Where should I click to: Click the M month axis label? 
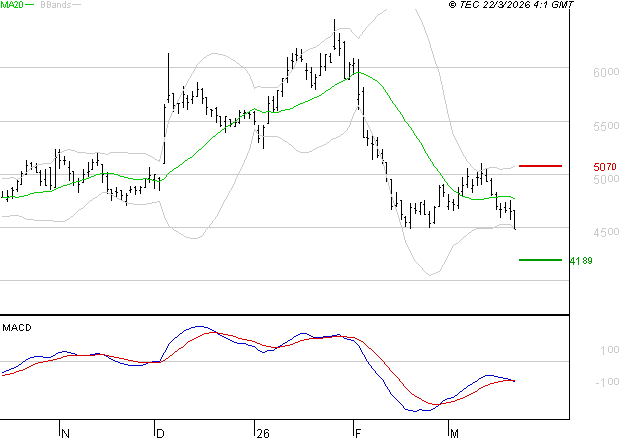coord(454,434)
